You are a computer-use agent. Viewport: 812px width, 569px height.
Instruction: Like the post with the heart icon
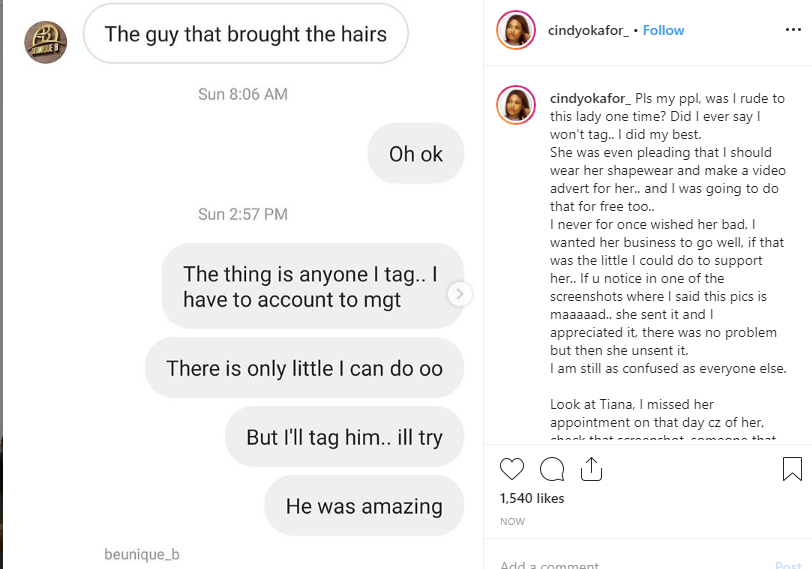pos(512,468)
